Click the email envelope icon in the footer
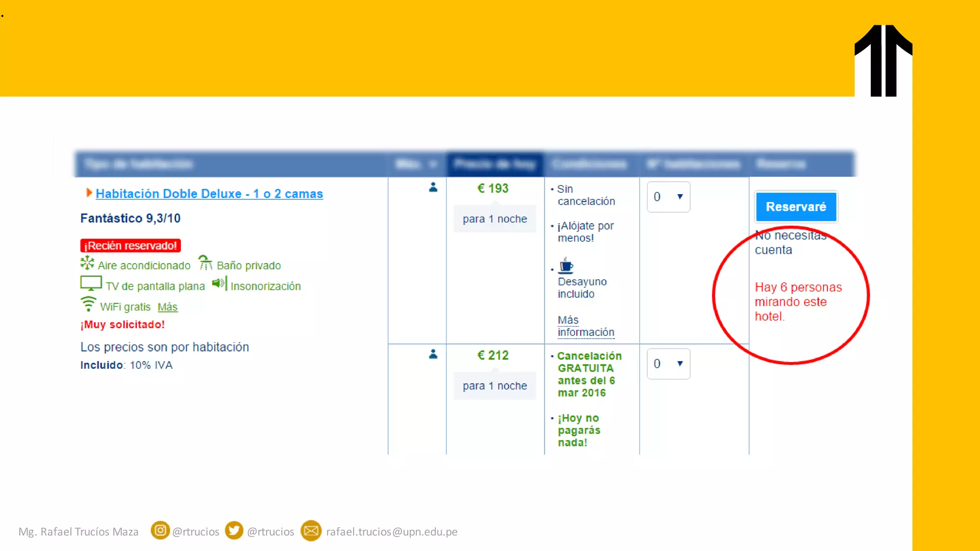 [x=311, y=531]
